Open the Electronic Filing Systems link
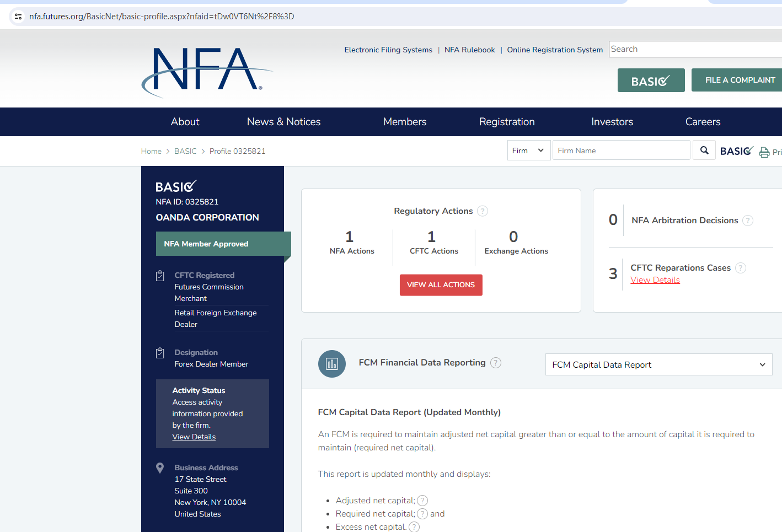 coord(388,50)
